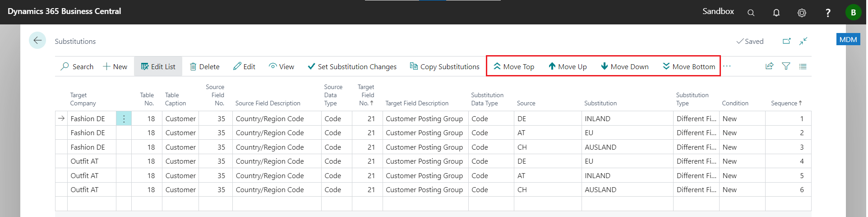Sort by Source Field Description column header
868x217 pixels.
268,103
